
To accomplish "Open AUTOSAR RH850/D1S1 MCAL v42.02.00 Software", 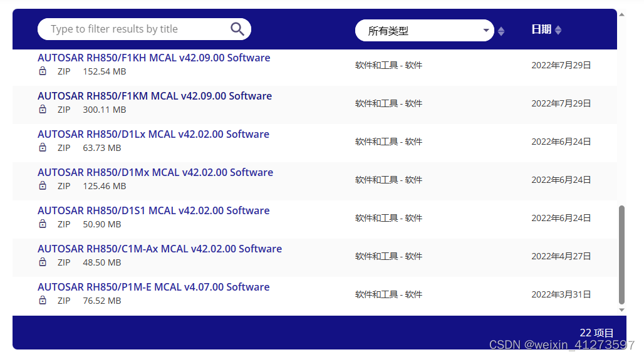I will tap(153, 210).
